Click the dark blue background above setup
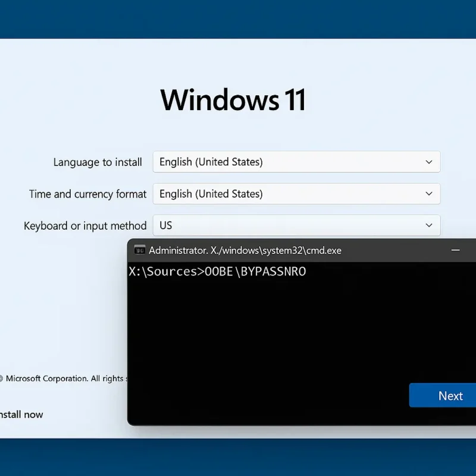Viewport: 476px width, 476px height. 238,18
